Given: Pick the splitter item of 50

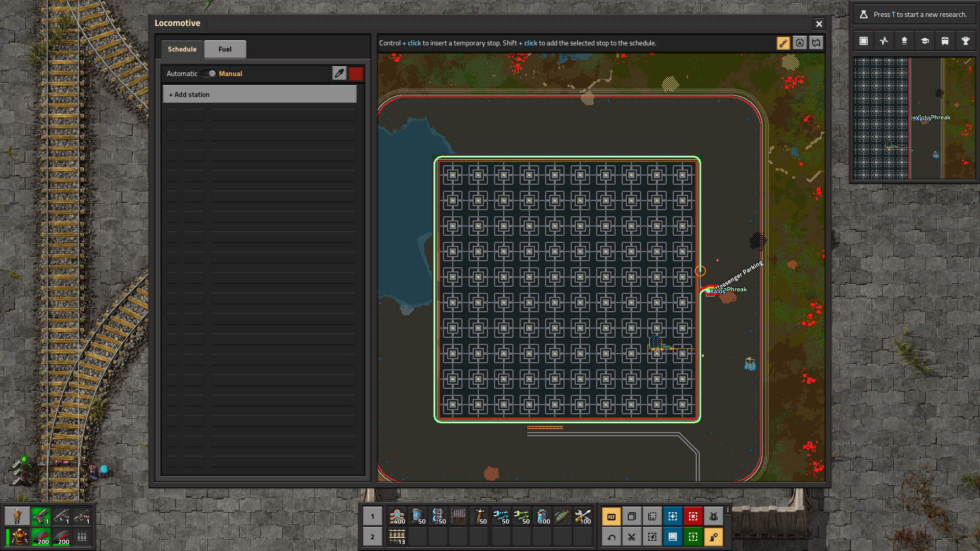Looking at the screenshot, I should [x=438, y=516].
